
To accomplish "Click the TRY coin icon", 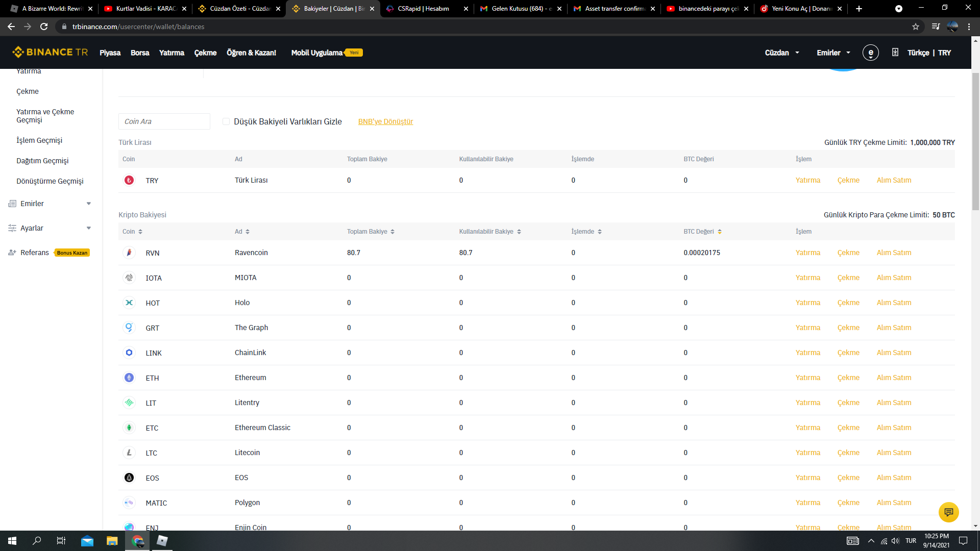I will (129, 180).
